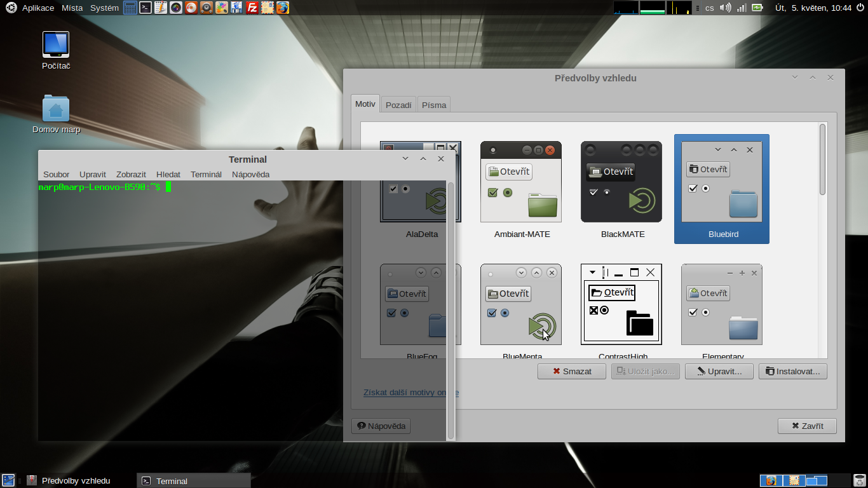Launch the speaker music player from panel
Viewport: 868px width, 488px height.
(207, 8)
